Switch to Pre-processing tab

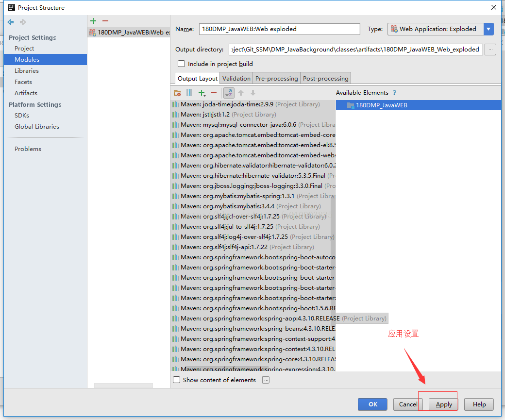(276, 79)
